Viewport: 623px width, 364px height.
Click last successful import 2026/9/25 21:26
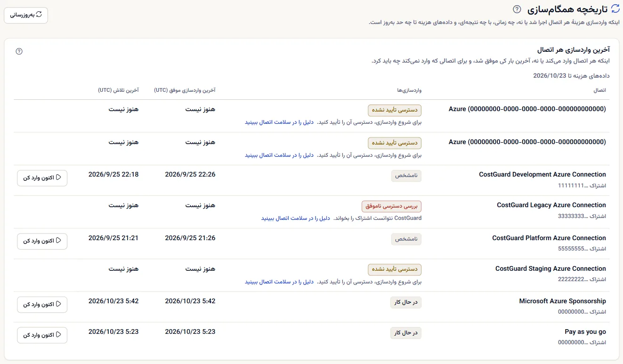[x=190, y=238]
